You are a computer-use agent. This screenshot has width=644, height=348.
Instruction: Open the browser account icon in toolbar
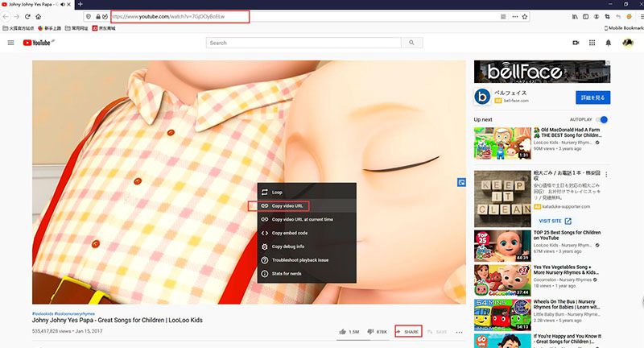[x=597, y=17]
